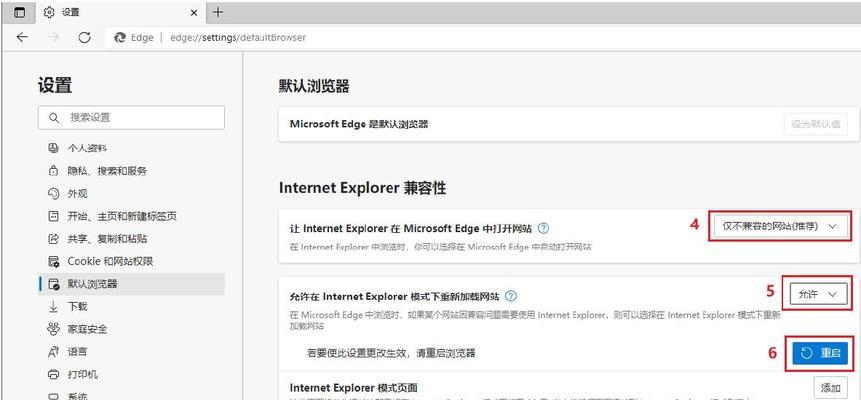Click the text Microsoft Edge 是默认浏览器
Image resolution: width=861 pixels, height=400 pixels.
point(359,124)
